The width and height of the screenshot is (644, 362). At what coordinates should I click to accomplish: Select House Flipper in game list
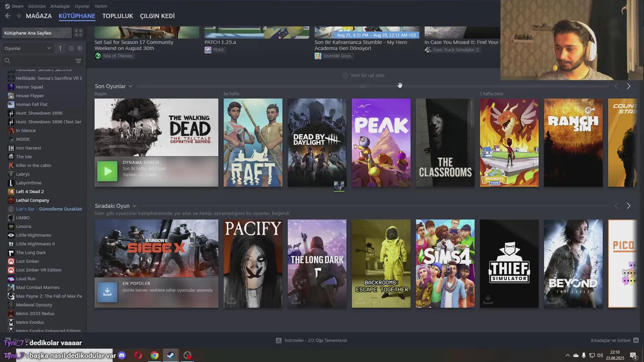pyautogui.click(x=30, y=96)
